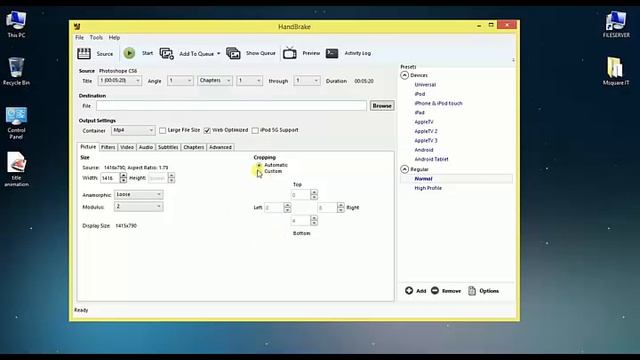Open This PC desktop icon

pyautogui.click(x=16, y=24)
